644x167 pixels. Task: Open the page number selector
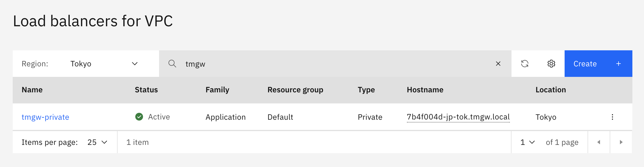click(x=527, y=142)
